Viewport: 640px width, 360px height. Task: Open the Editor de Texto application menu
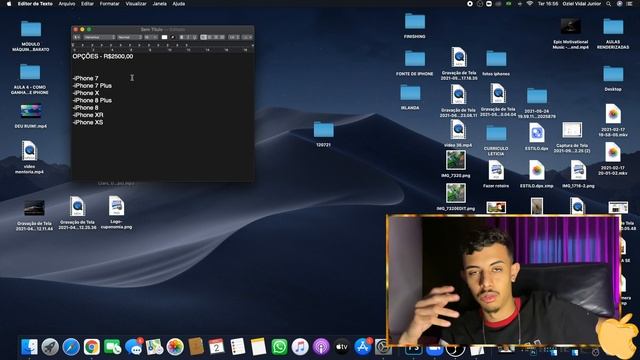pyautogui.click(x=35, y=4)
